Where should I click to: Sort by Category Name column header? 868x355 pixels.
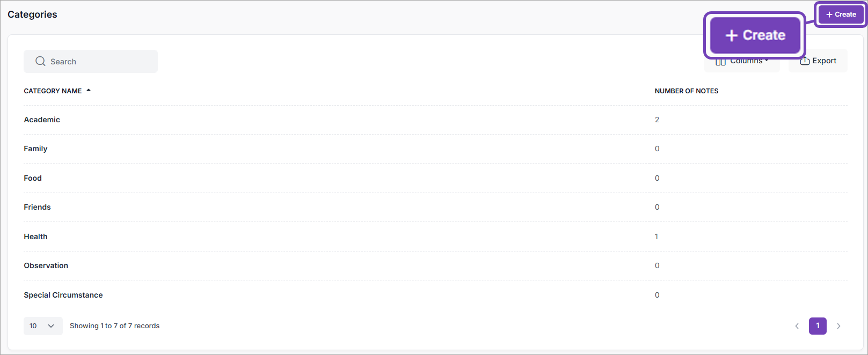click(53, 91)
